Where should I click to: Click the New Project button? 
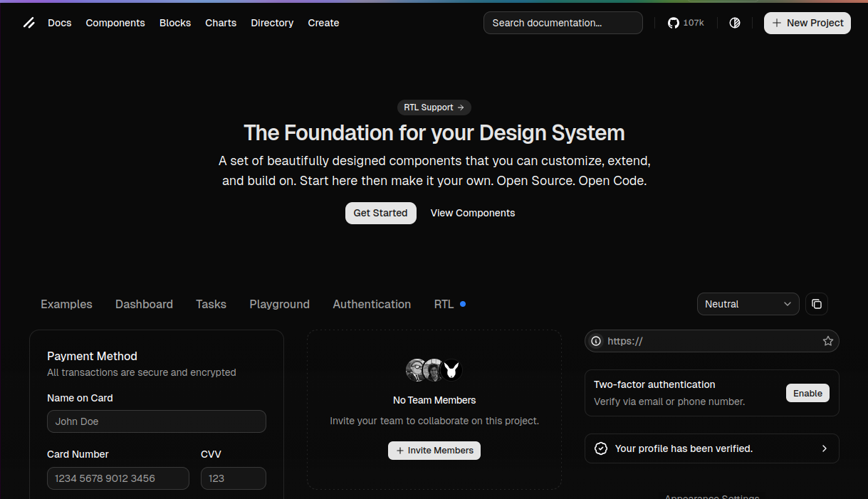[x=807, y=23]
